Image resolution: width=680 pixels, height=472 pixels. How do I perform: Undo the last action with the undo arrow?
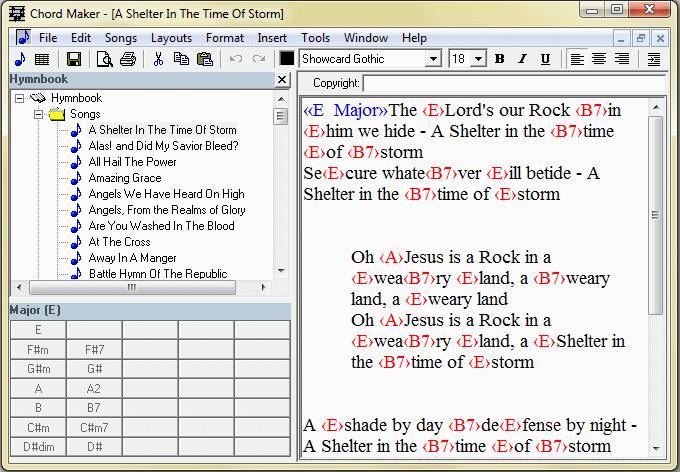(236, 59)
